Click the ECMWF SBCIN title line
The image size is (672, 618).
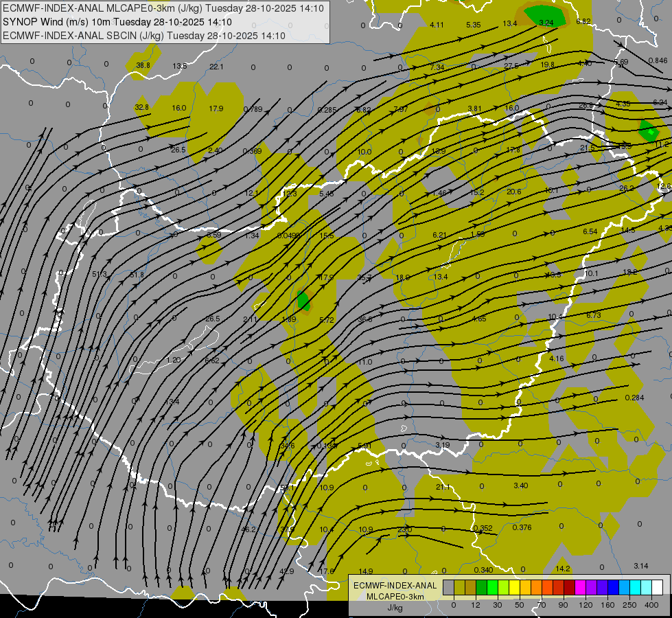pyautogui.click(x=143, y=36)
